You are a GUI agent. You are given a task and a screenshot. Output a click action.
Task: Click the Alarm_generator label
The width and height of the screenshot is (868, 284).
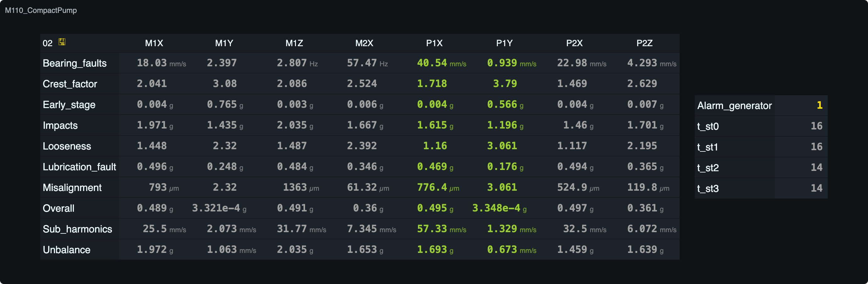(x=734, y=106)
